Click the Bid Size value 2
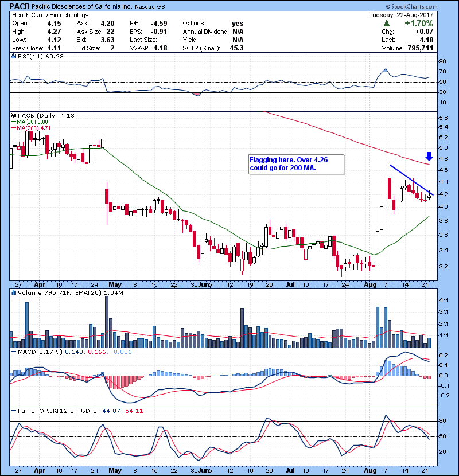The height and width of the screenshot is (476, 459). point(112,48)
